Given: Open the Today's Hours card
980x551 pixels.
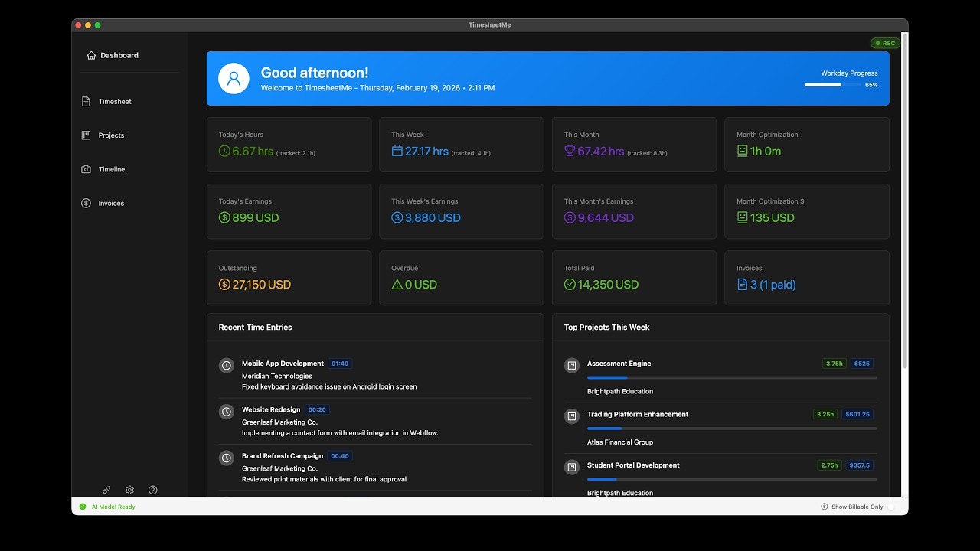Looking at the screenshot, I should point(289,145).
